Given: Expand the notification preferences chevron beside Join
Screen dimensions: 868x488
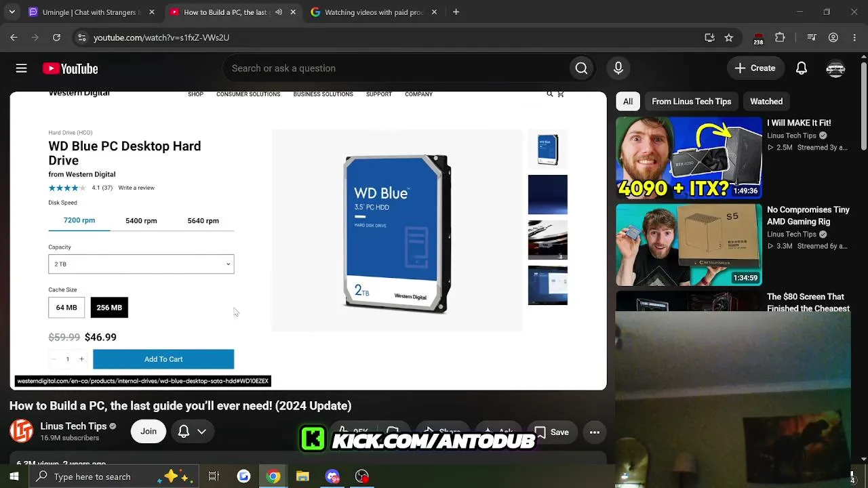Looking at the screenshot, I should click(x=201, y=431).
